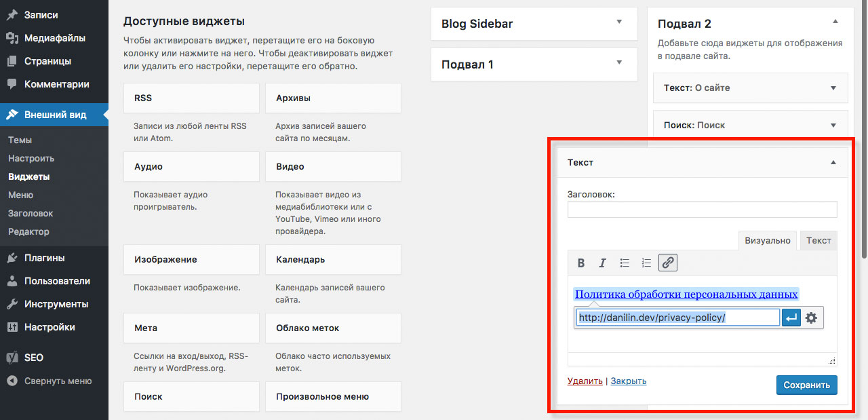Select Виджеты in the submenu
868x420 pixels.
(x=29, y=176)
